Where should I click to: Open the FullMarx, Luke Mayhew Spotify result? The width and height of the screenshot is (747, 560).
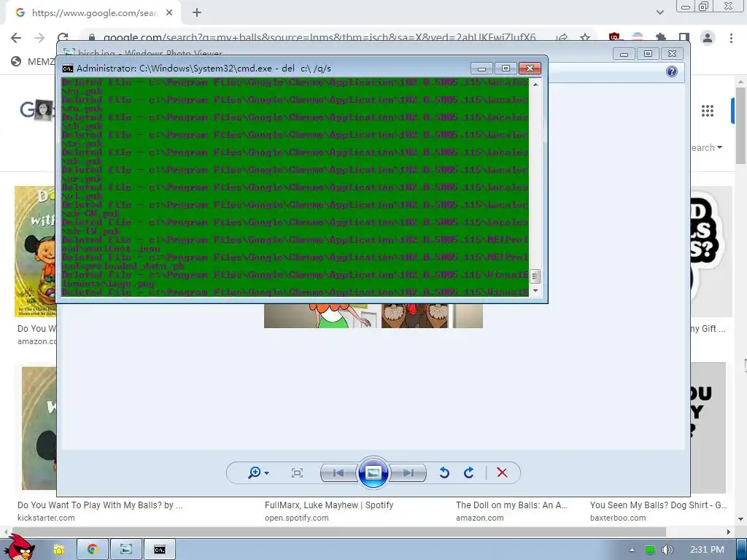click(329, 505)
